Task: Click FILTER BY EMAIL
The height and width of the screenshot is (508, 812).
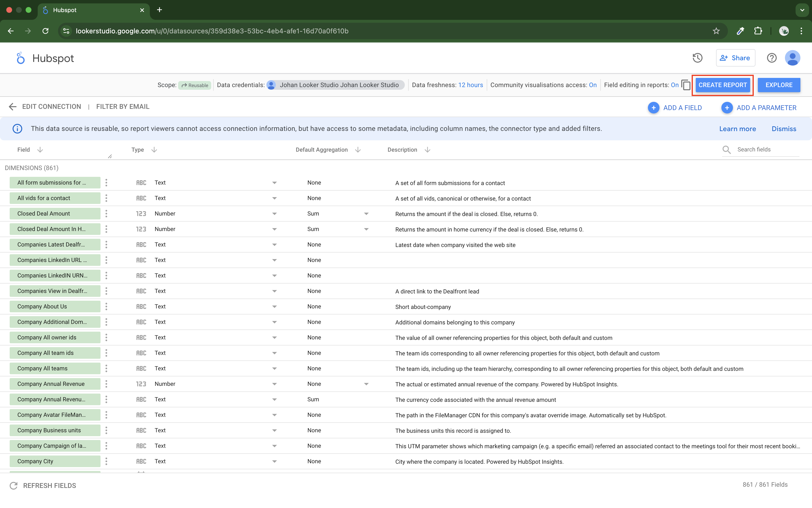Action: click(123, 106)
